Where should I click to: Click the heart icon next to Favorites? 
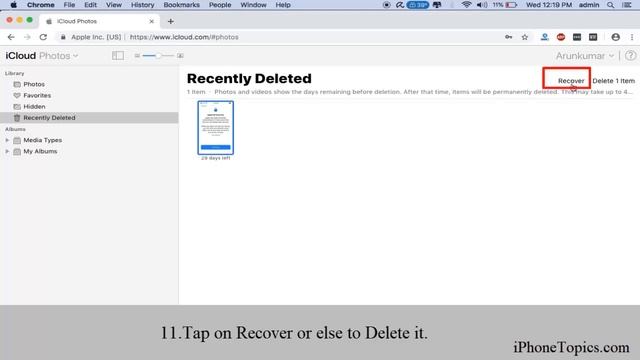coord(17,95)
